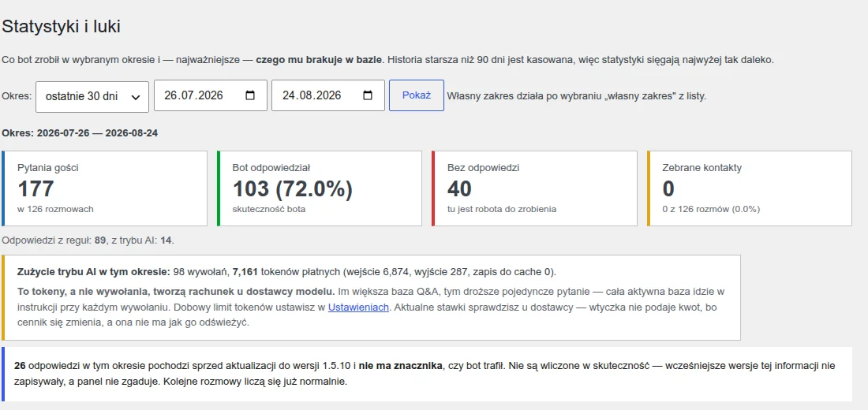Click the "103 (72.0%)" value
The image size is (868, 410).
(292, 188)
